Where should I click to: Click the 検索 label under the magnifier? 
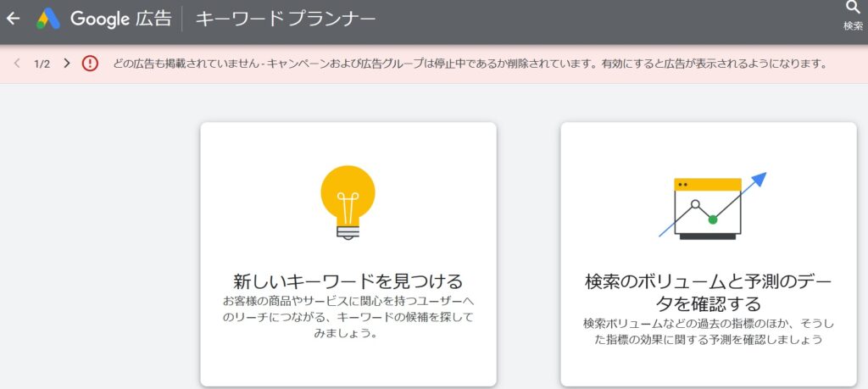pyautogui.click(x=853, y=26)
